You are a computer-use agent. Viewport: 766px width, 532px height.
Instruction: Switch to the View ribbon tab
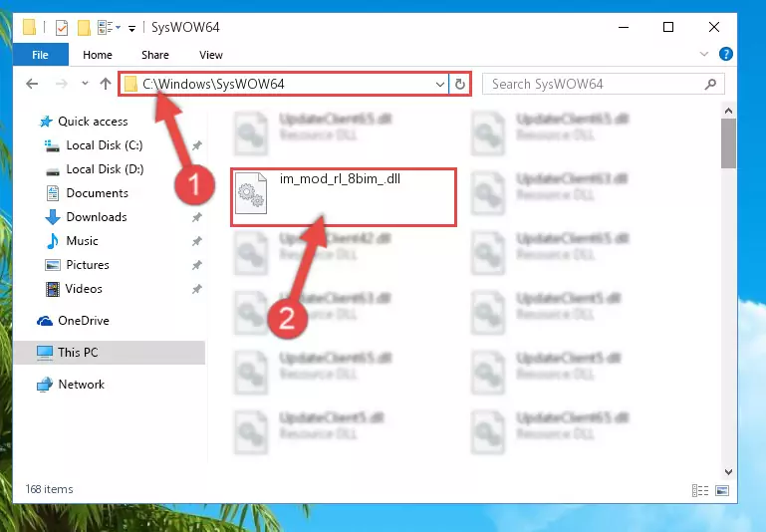[210, 55]
